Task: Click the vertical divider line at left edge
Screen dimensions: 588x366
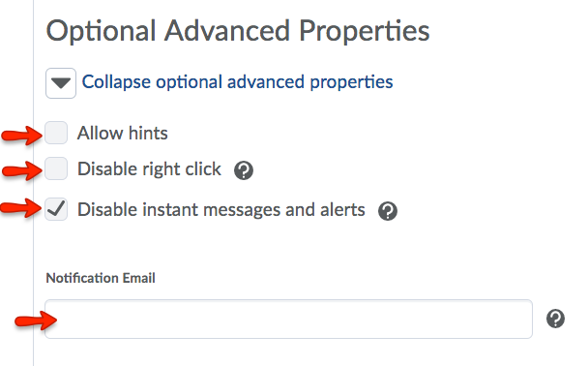Action: click(33, 183)
